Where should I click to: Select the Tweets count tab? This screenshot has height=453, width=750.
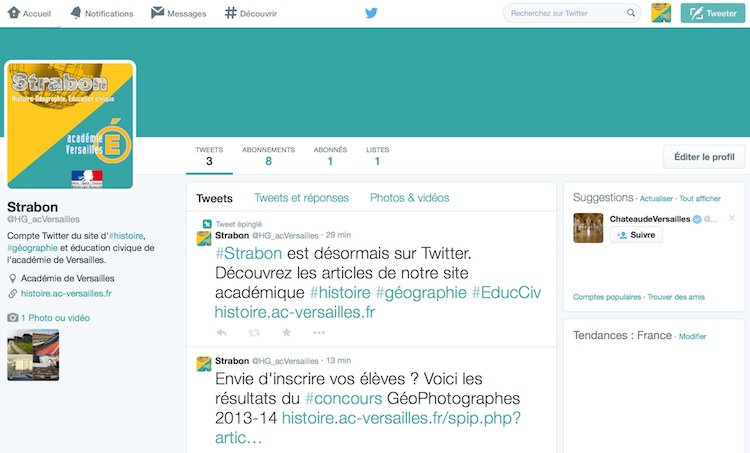209,156
